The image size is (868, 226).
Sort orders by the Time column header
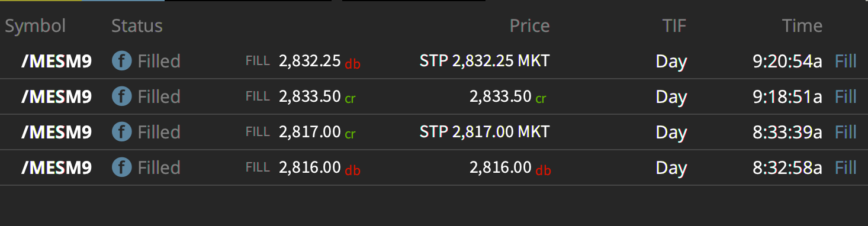[x=802, y=26]
